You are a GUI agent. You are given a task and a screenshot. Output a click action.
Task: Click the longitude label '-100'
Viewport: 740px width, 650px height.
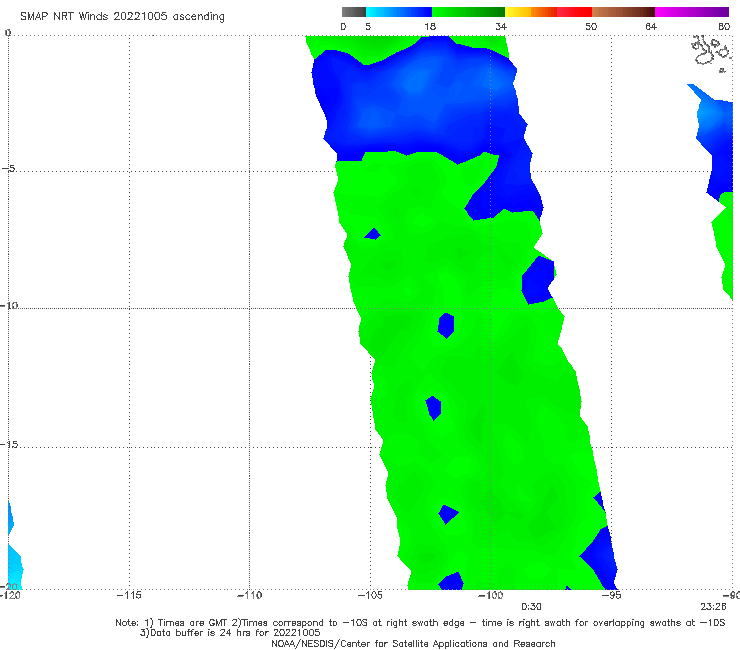(491, 595)
